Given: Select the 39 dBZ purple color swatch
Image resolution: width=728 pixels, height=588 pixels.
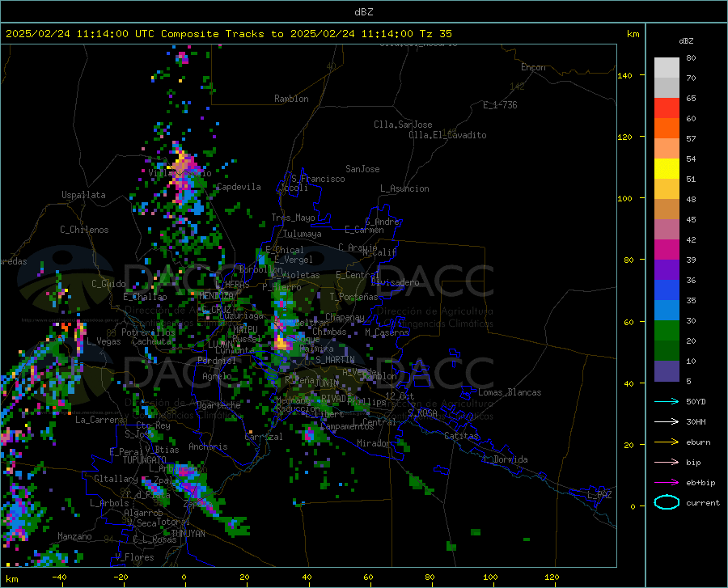Looking at the screenshot, I should (x=667, y=270).
